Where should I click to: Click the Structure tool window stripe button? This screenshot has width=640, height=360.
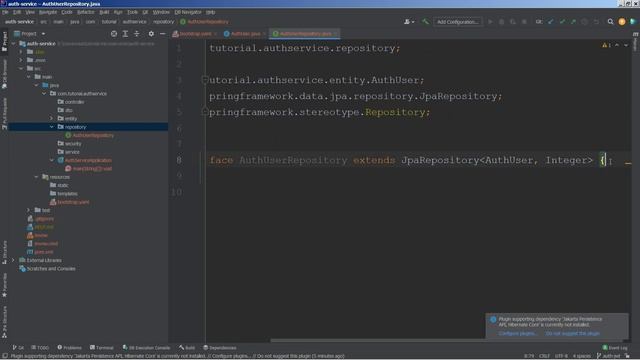(4, 253)
